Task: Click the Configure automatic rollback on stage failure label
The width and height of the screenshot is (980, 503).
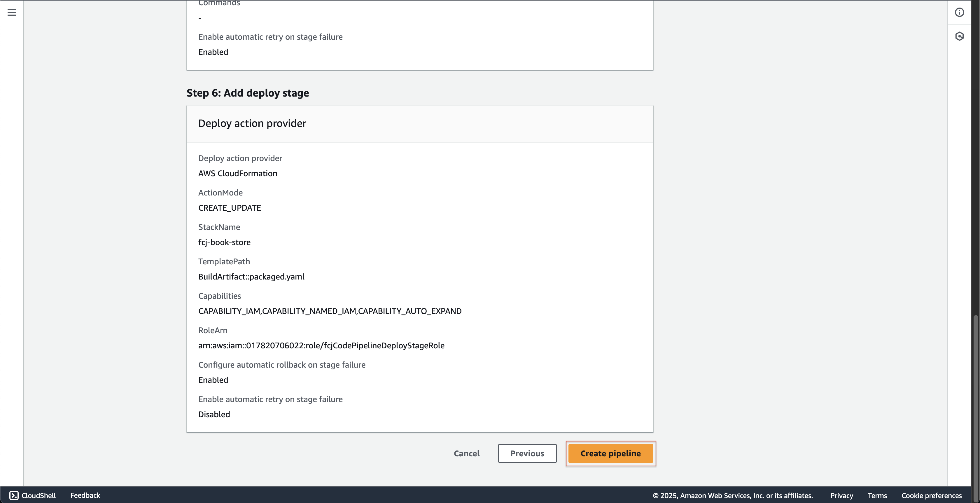Action: pos(282,364)
